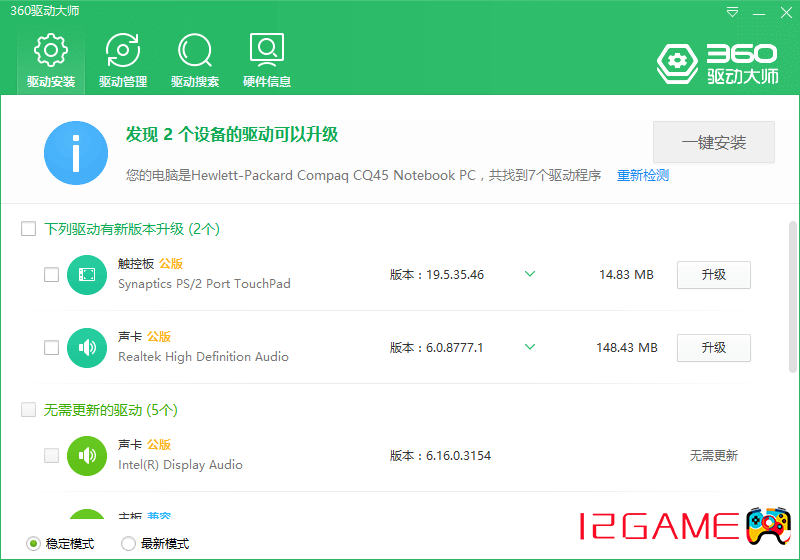Switch to the 硬件信息 tab
Image resolution: width=800 pixels, height=560 pixels.
267,61
